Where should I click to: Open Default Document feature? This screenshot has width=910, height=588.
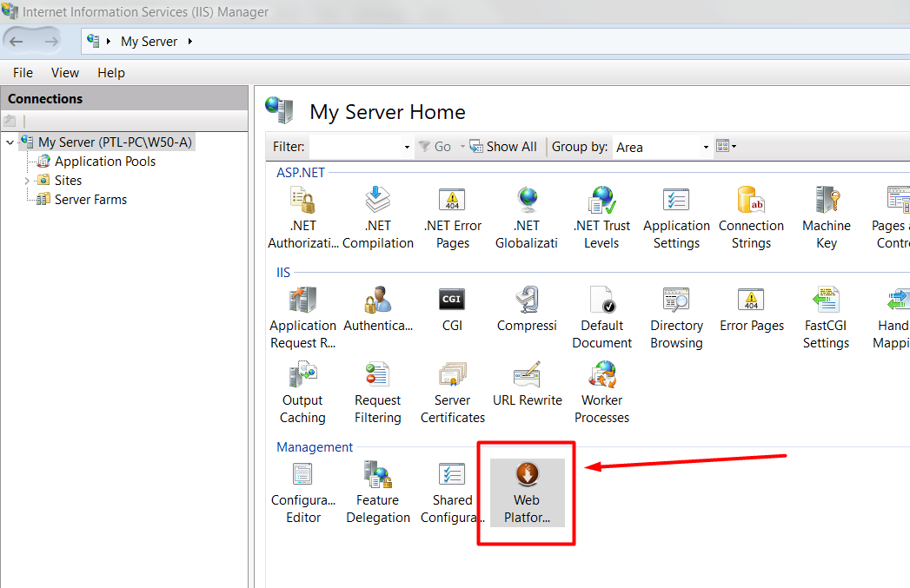pyautogui.click(x=601, y=318)
